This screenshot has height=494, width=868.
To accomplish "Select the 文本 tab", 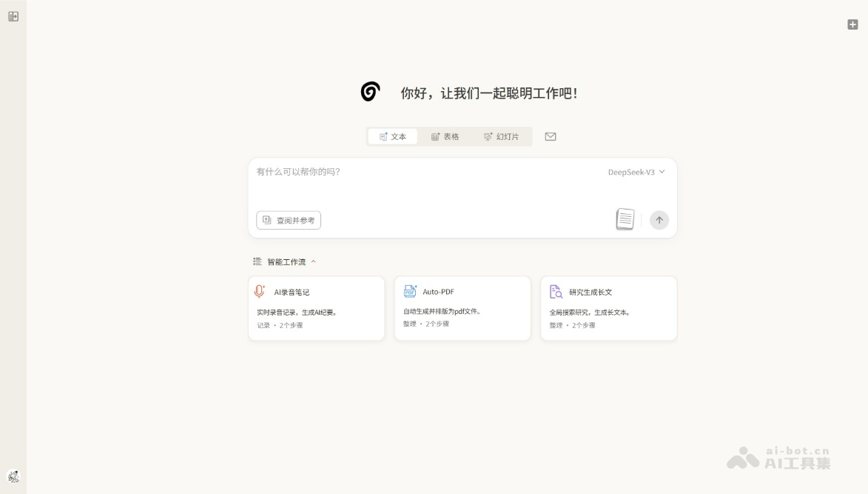I will (x=392, y=136).
